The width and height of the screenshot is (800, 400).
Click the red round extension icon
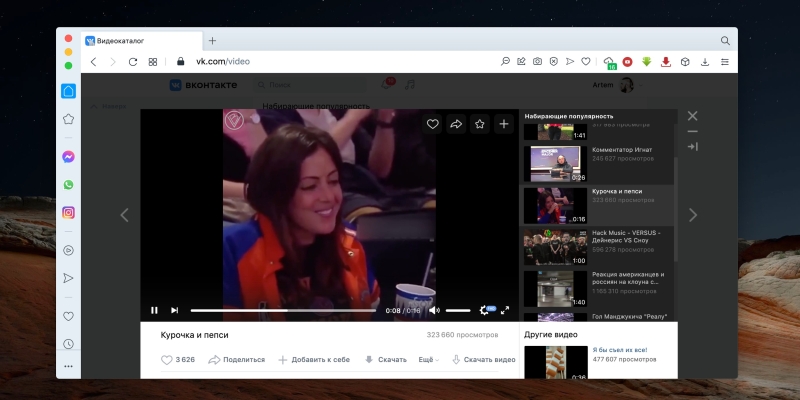coord(628,62)
